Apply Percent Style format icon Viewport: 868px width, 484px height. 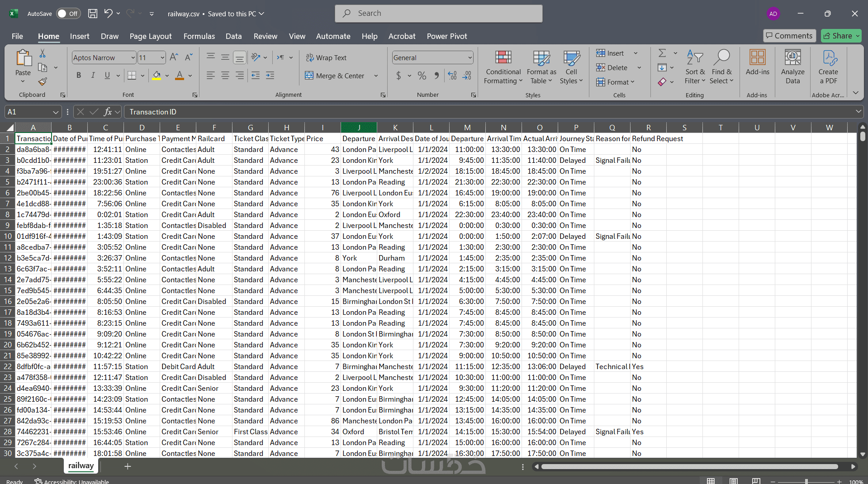(422, 76)
